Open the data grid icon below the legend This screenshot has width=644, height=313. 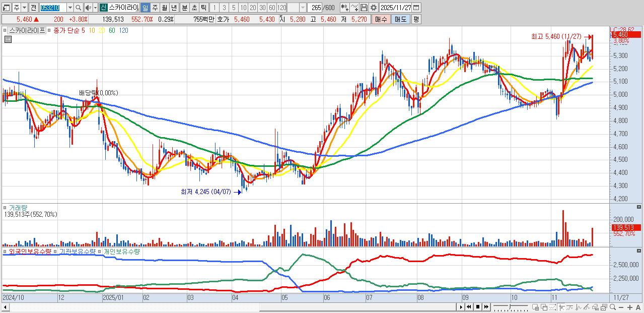pyautogui.click(x=8, y=39)
